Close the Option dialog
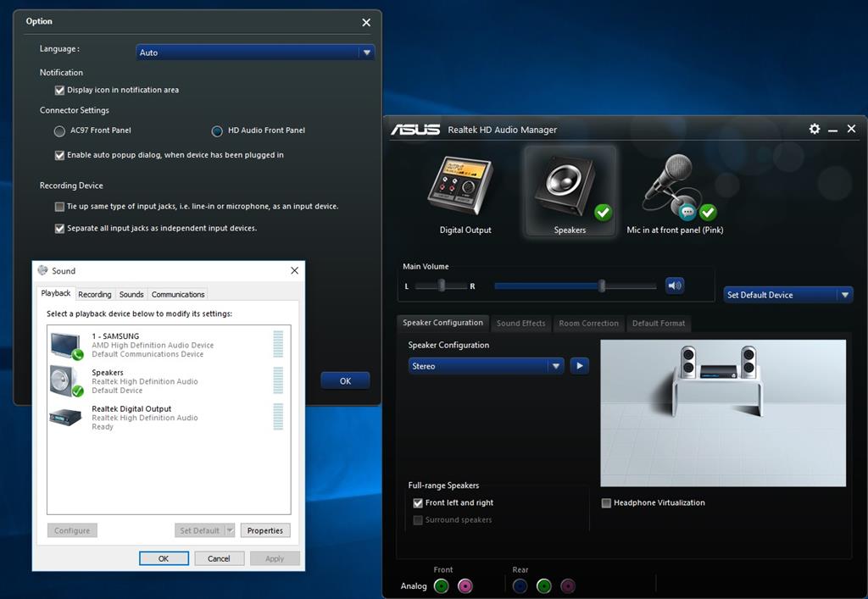Viewport: 868px width, 599px height. tap(366, 23)
